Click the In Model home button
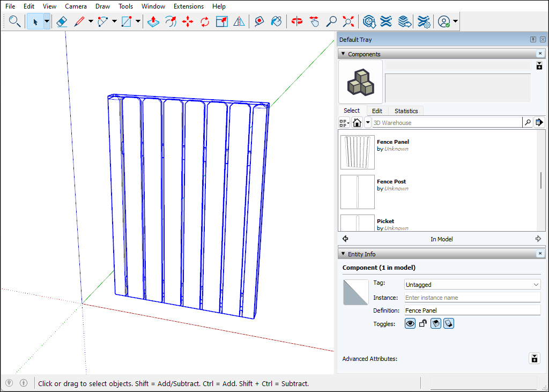The image size is (549, 392). [x=357, y=123]
